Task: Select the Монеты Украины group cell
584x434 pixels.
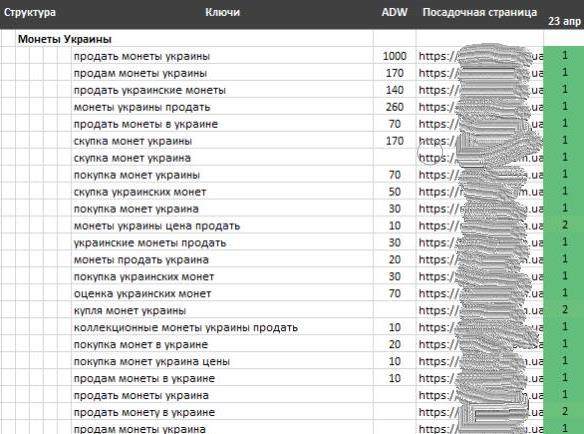Action: 65,39
